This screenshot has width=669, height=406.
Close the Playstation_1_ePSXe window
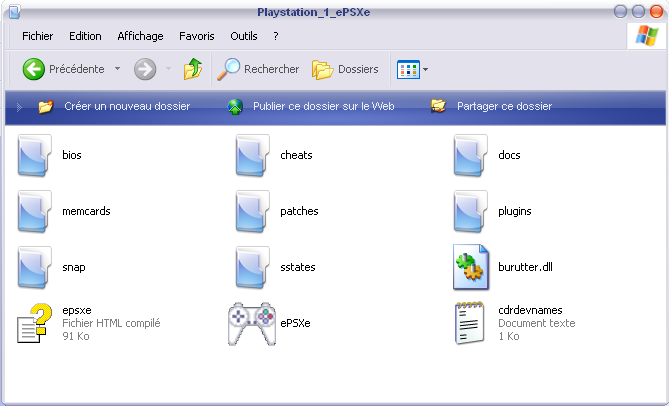pyautogui.click(x=656, y=12)
